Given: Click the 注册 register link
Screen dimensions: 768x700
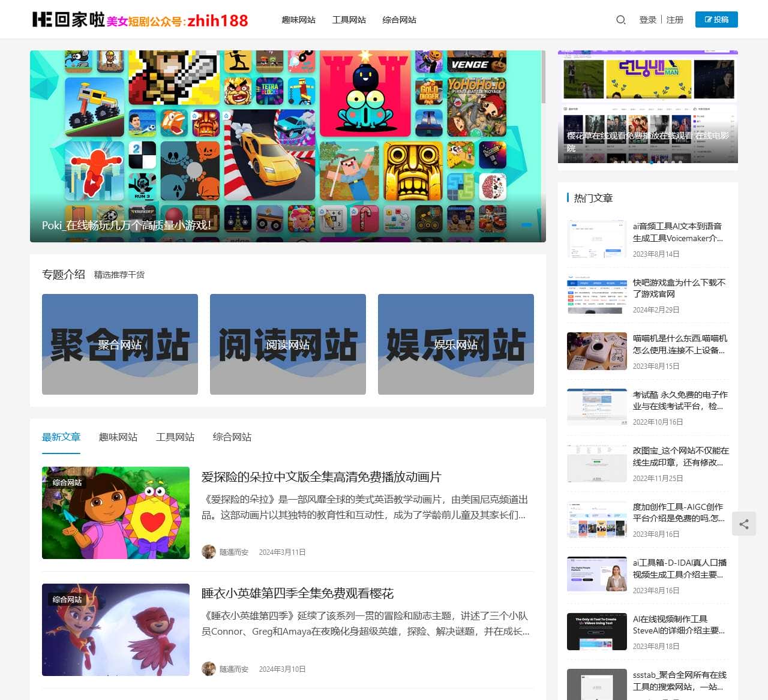Looking at the screenshot, I should tap(674, 20).
